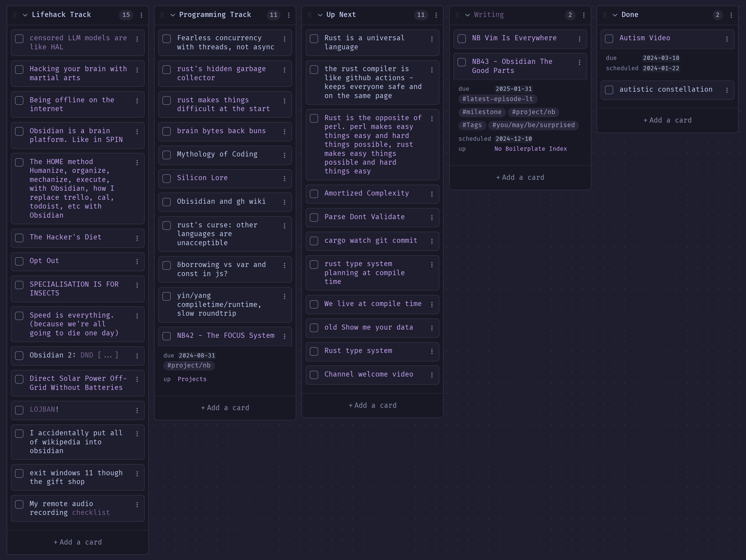The height and width of the screenshot is (560, 746).
Task: Click the 2024-03-18 due date
Action: click(661, 58)
